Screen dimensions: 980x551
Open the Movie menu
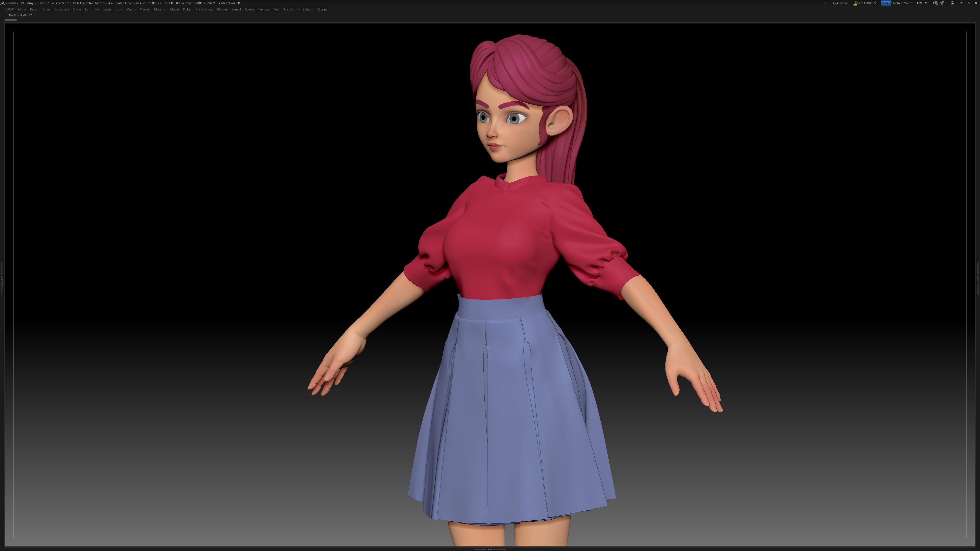174,9
